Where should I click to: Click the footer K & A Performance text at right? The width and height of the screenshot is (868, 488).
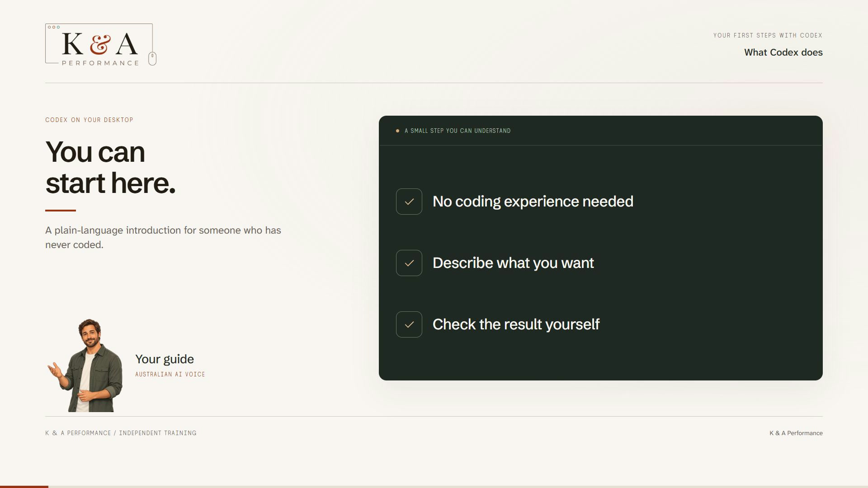click(x=796, y=433)
